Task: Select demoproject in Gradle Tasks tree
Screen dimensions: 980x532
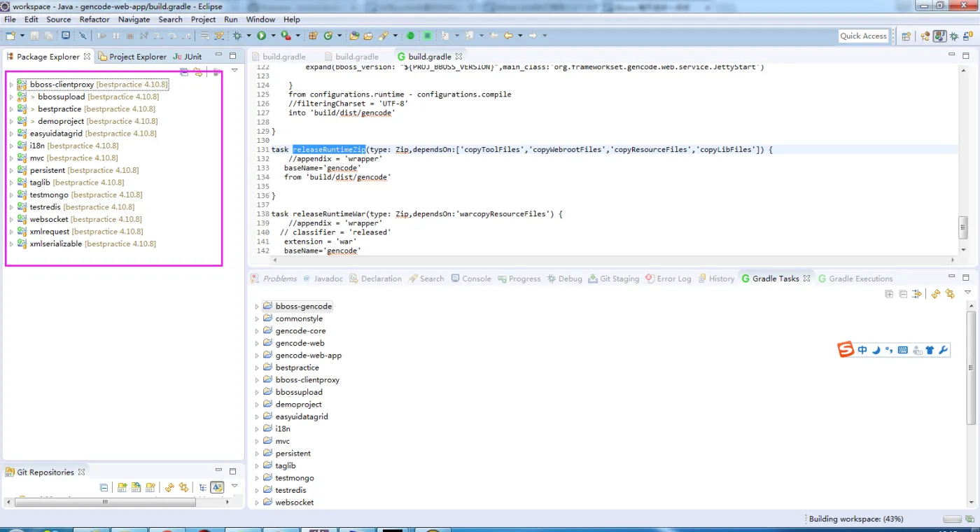Action: [298, 405]
